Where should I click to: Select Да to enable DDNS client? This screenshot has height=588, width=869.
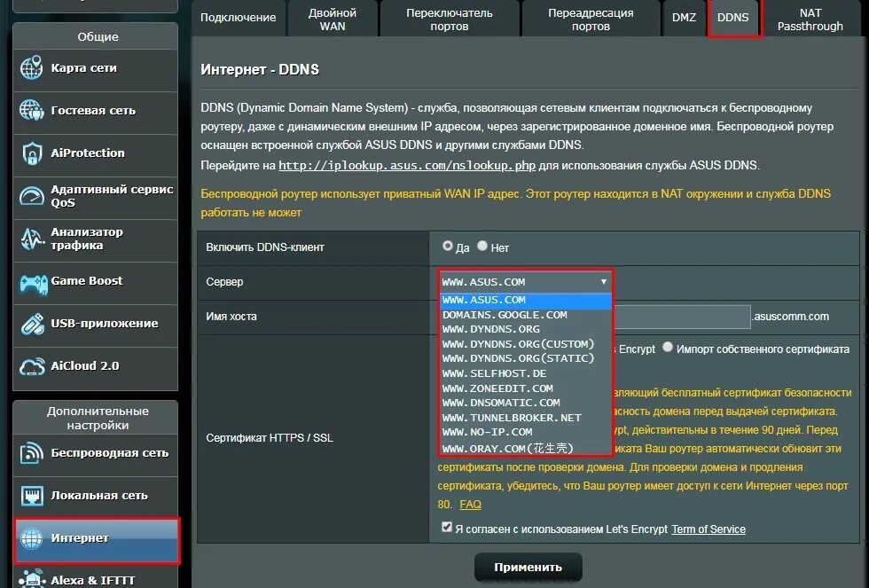click(448, 246)
